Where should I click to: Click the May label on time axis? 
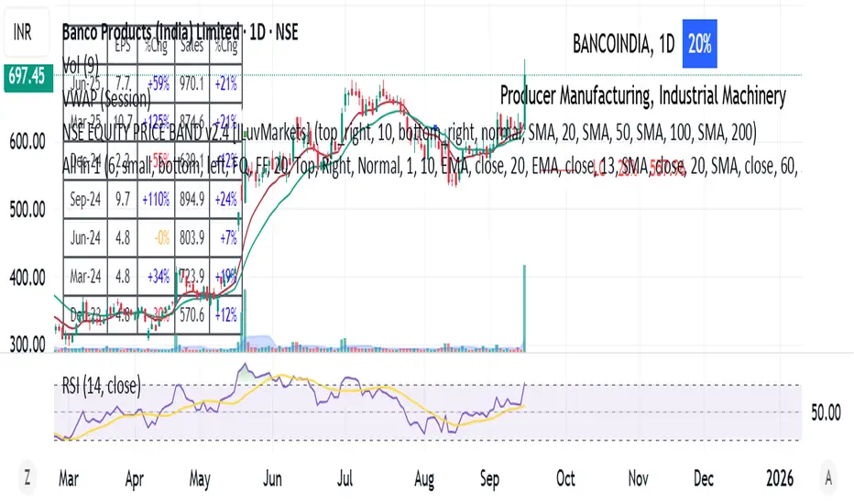200,479
